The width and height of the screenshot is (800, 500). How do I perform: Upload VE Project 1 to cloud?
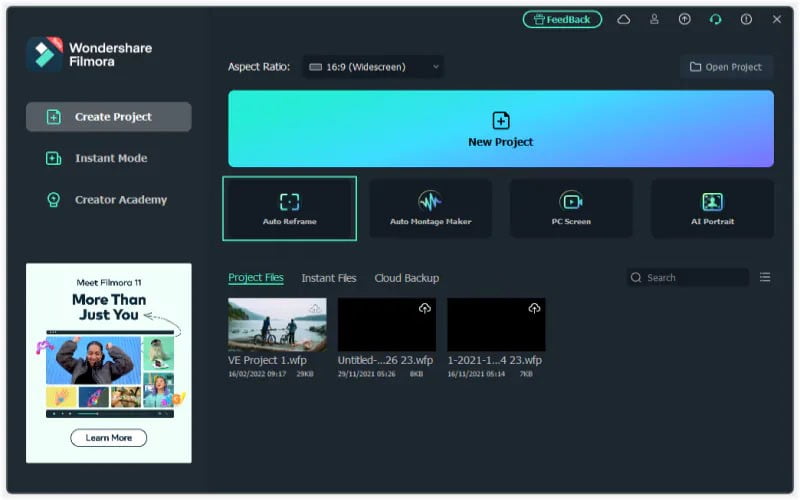pyautogui.click(x=315, y=308)
